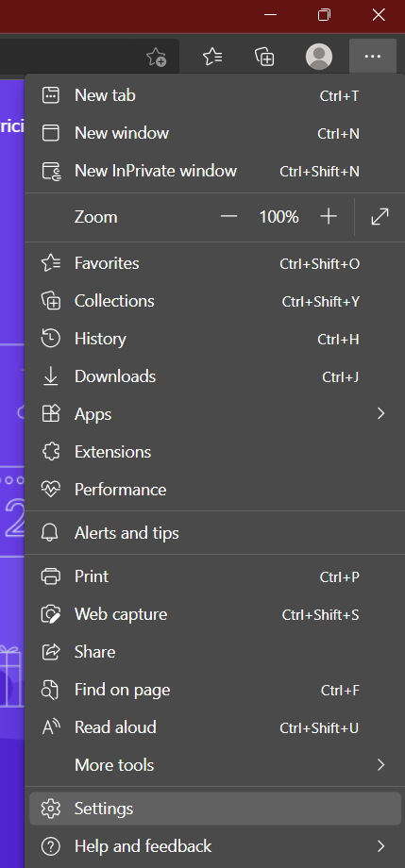Choose Share from the menu

(215, 652)
